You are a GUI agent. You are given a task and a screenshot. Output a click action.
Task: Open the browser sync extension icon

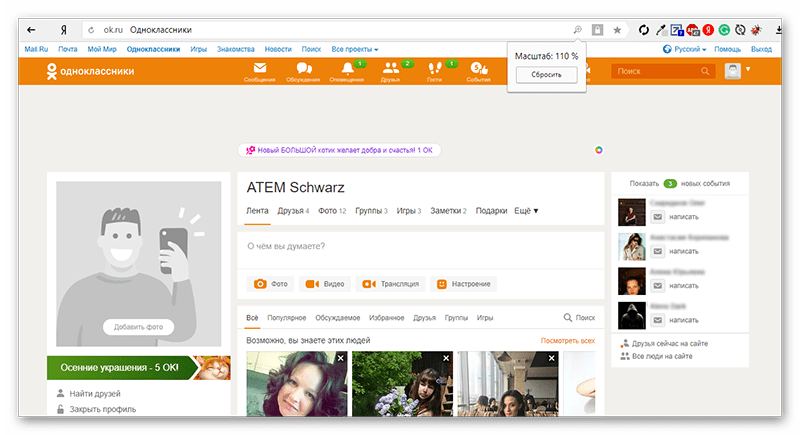[644, 30]
